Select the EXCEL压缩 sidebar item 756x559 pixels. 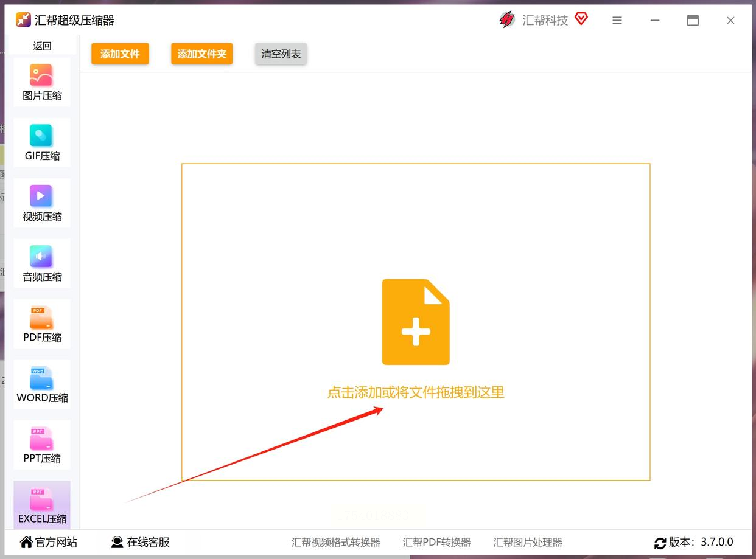click(x=42, y=505)
